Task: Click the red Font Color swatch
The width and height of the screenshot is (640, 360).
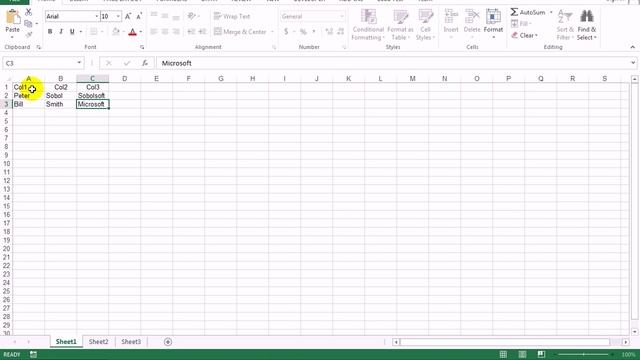Action: coord(132,32)
